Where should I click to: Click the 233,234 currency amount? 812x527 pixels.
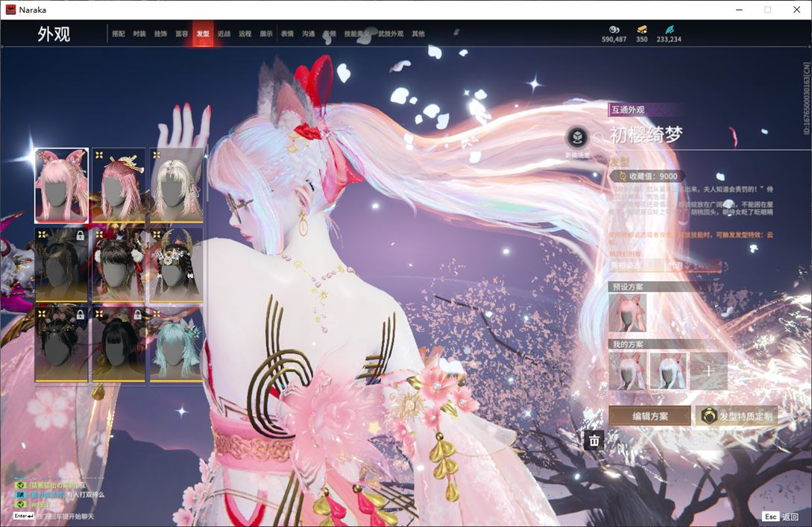(669, 40)
